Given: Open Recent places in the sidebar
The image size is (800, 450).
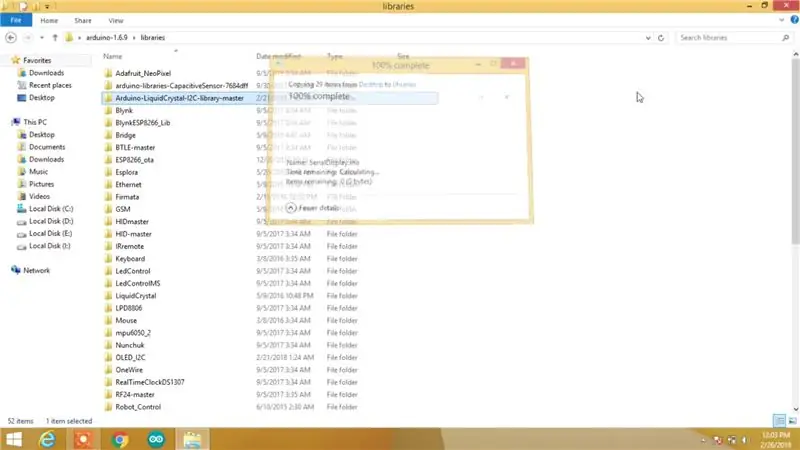Looking at the screenshot, I should [50, 85].
